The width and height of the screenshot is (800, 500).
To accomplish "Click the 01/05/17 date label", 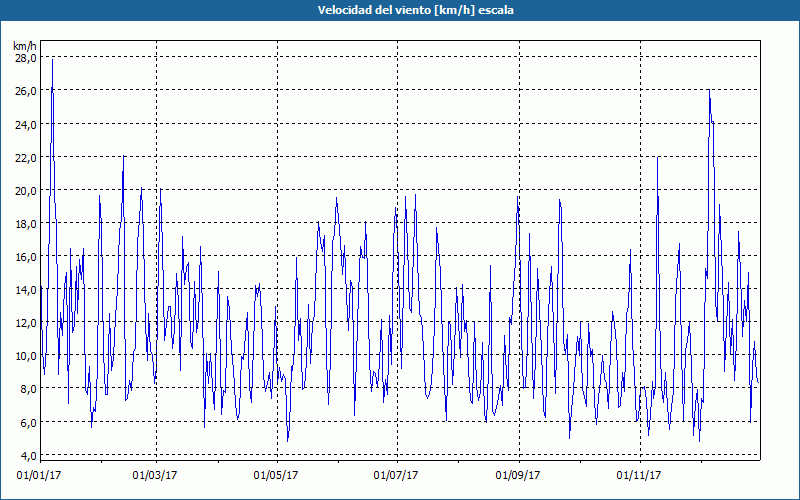I will [276, 476].
